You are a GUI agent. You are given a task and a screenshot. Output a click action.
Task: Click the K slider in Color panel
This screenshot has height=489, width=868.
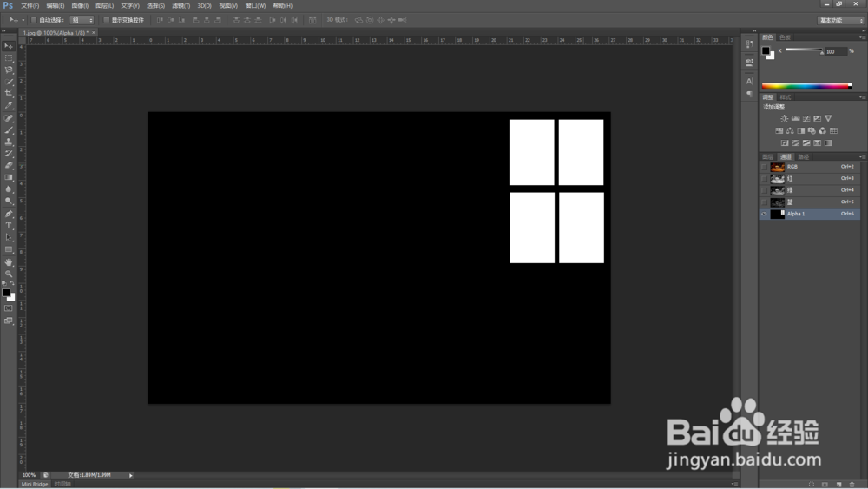click(x=805, y=50)
